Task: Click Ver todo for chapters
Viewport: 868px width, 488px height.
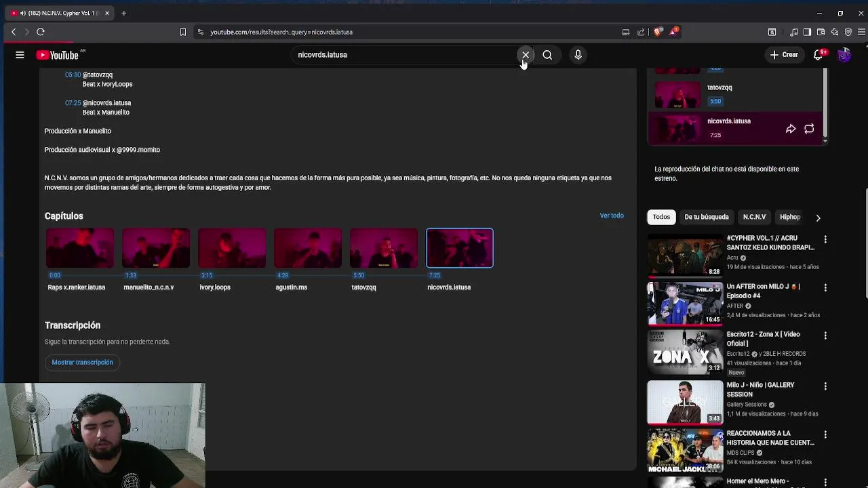Action: pos(612,216)
